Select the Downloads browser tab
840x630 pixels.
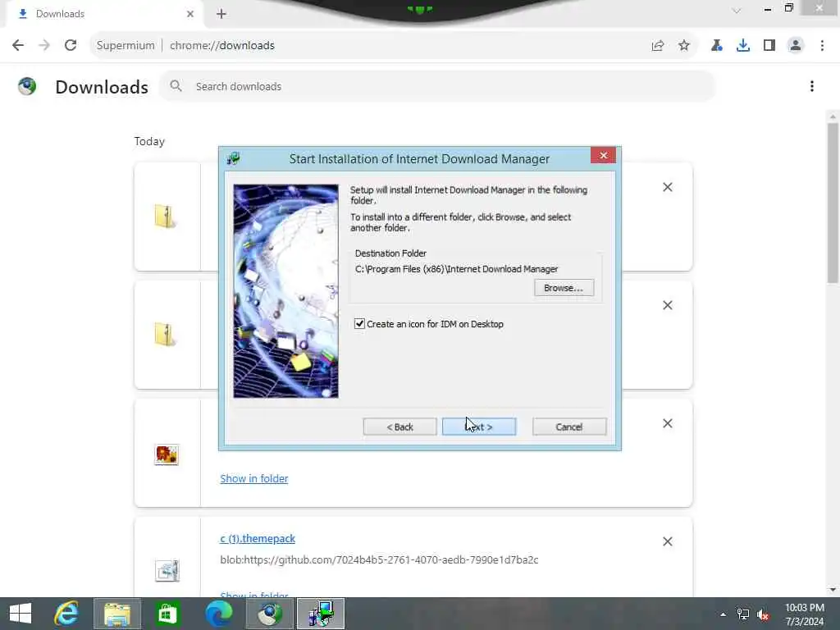tap(105, 14)
